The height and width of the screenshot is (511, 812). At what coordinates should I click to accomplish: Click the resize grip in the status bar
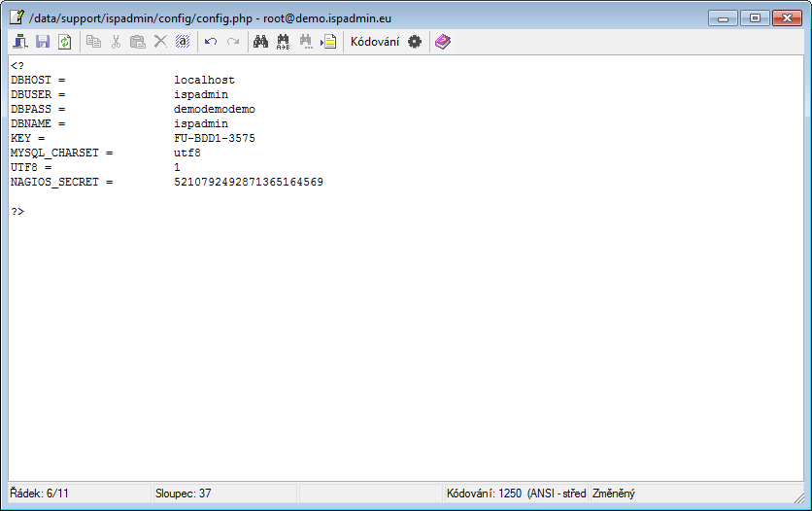point(799,496)
